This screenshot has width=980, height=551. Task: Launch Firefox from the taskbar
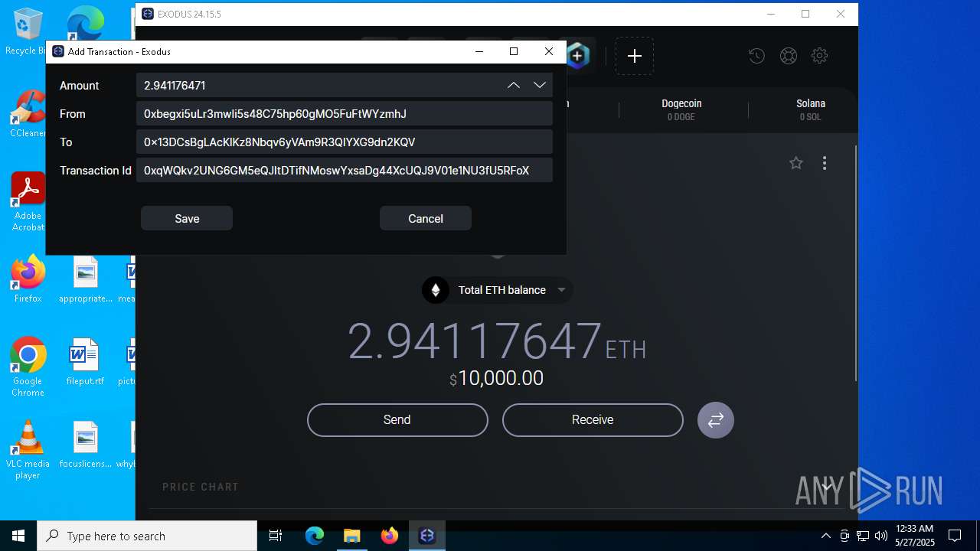click(x=390, y=536)
